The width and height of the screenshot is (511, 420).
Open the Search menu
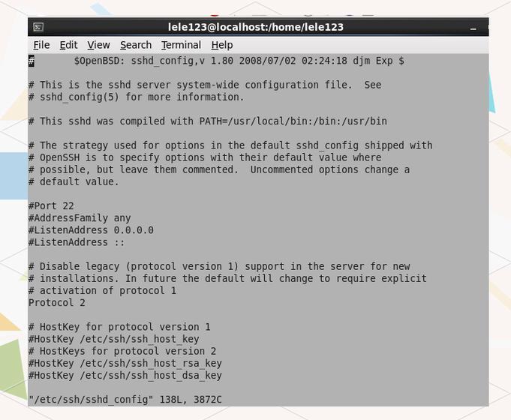(x=136, y=45)
